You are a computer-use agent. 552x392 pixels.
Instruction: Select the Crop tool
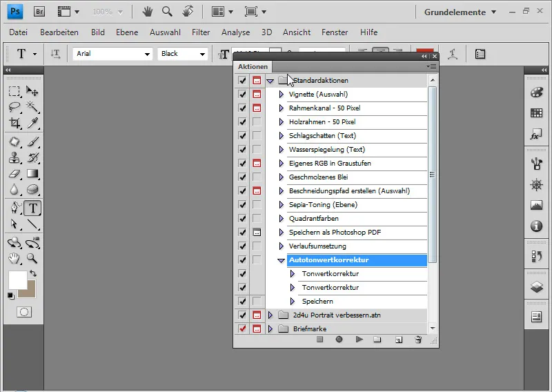click(x=14, y=123)
